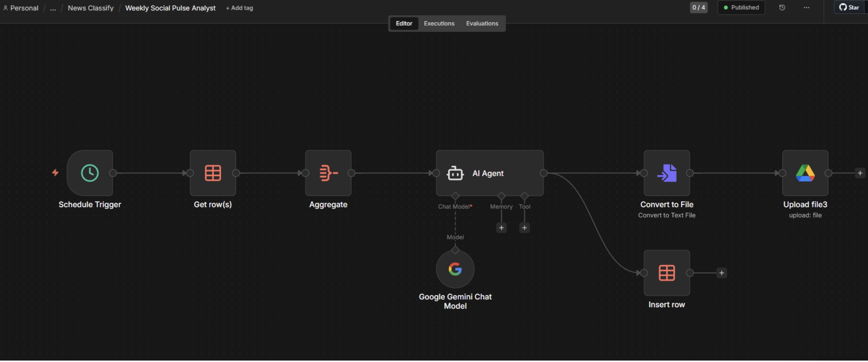868x362 pixels.
Task: Click Schedule Trigger output connector
Action: 113,173
